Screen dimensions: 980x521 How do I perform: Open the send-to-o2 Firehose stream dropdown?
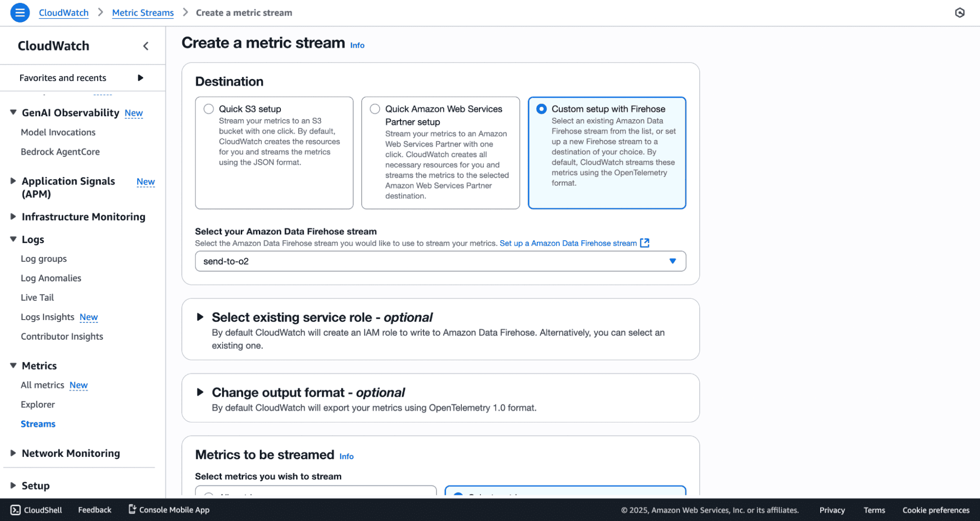(672, 261)
